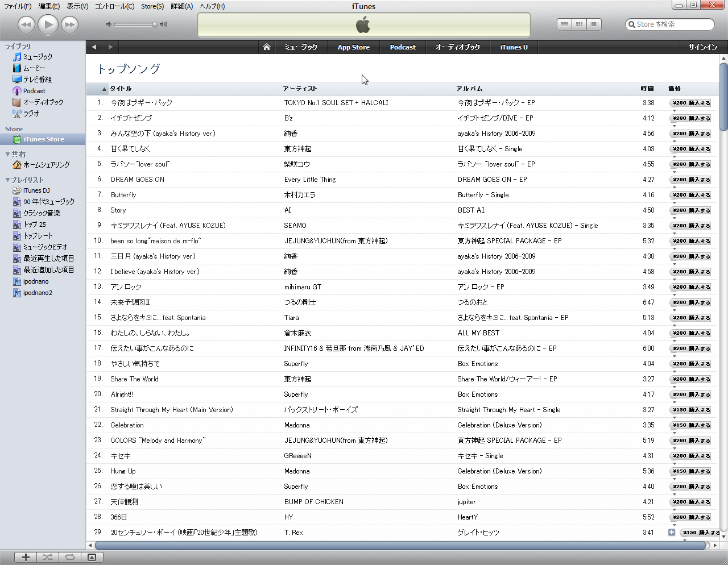Select Podcast in the library sidebar
This screenshot has width=728, height=565.
pos(34,91)
